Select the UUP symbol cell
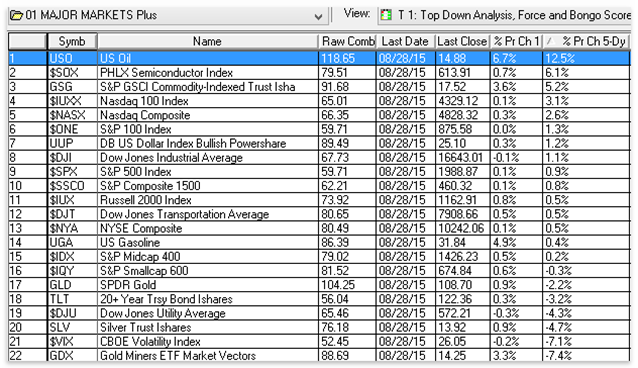The image size is (638, 368). click(x=72, y=143)
